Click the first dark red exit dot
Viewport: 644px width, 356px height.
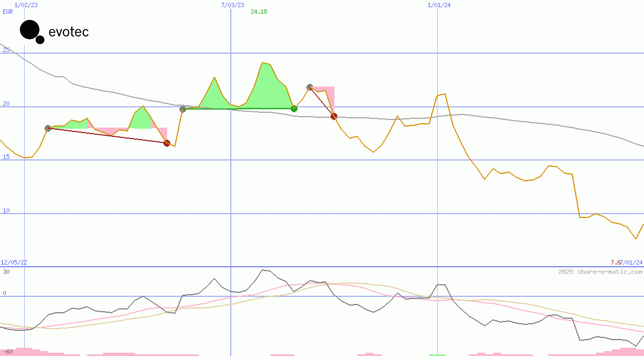tap(167, 143)
